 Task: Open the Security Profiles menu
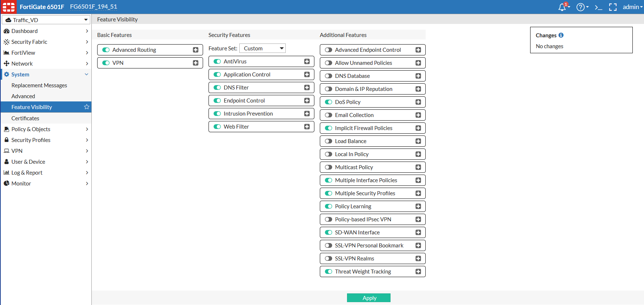(x=46, y=140)
